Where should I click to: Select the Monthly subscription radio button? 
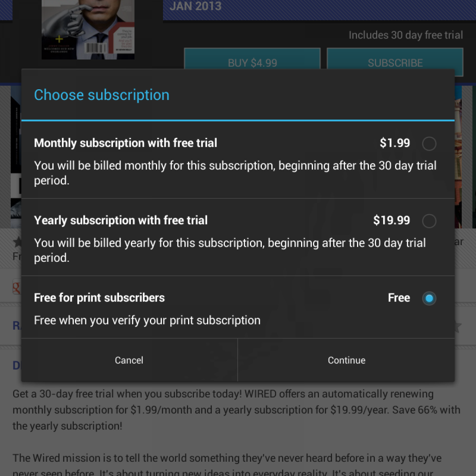[x=429, y=144]
